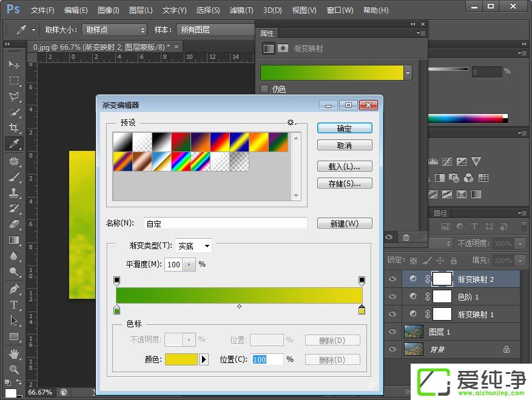Screen dimensions: 532x400
Task: Select the Move tool
Action: (13, 64)
